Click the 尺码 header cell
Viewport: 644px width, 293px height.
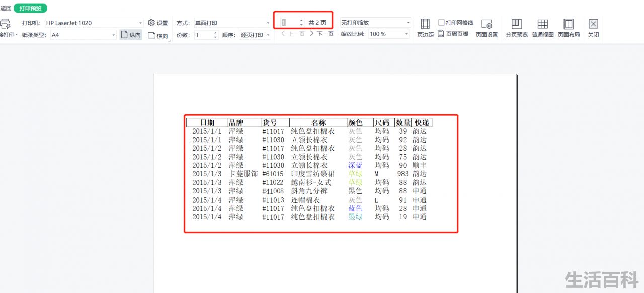384,122
